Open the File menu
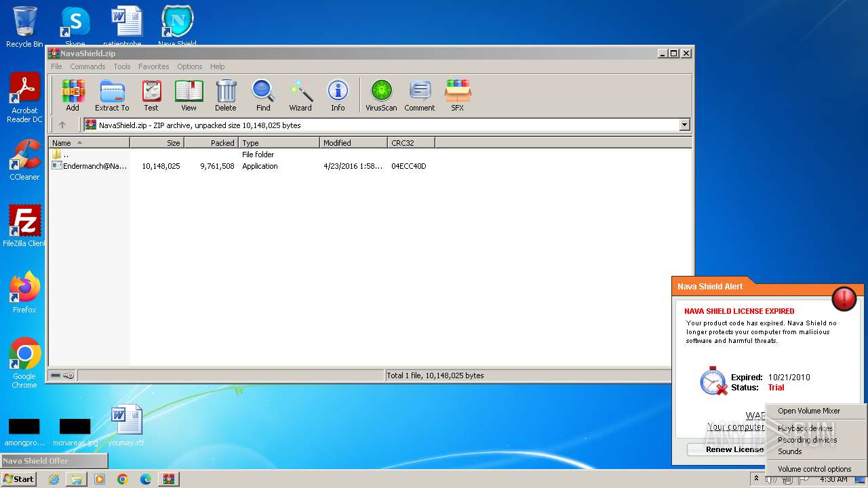Viewport: 868px width, 488px height. 56,66
